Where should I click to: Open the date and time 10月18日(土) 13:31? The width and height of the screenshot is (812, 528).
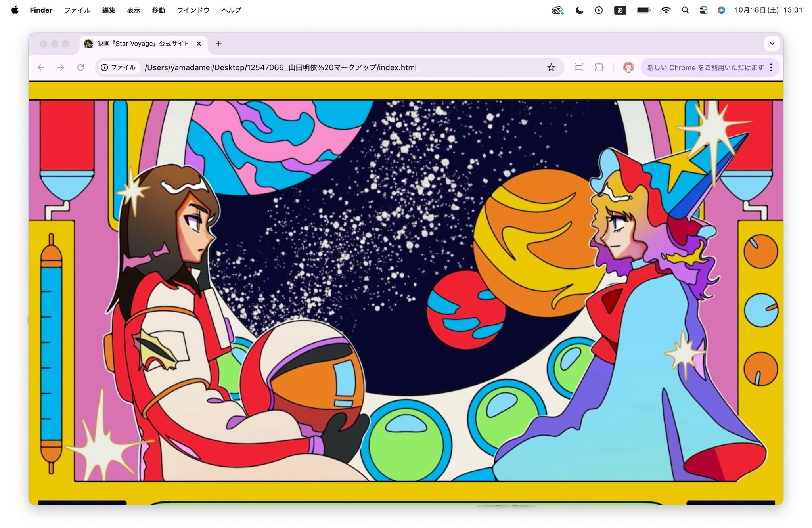point(768,10)
